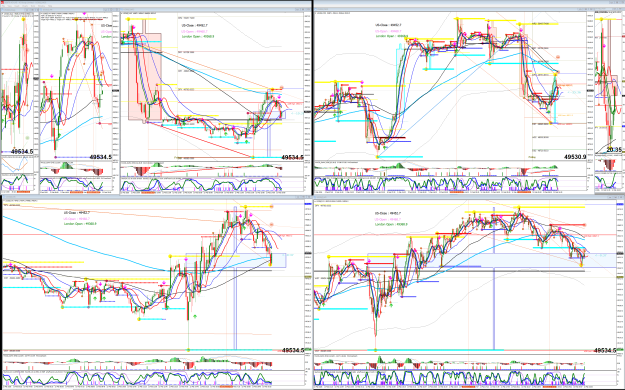Click the 49534.5 price label in the second top-left chart

click(100, 157)
